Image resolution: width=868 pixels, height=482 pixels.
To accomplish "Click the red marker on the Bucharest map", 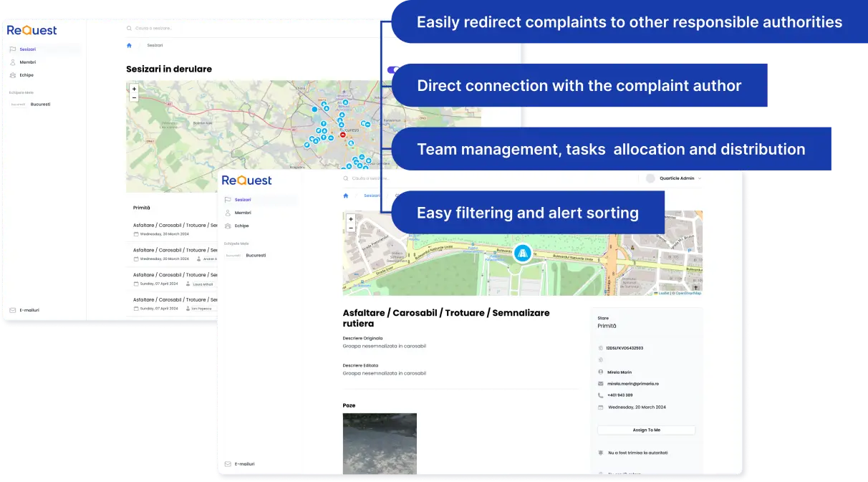I will tap(342, 135).
